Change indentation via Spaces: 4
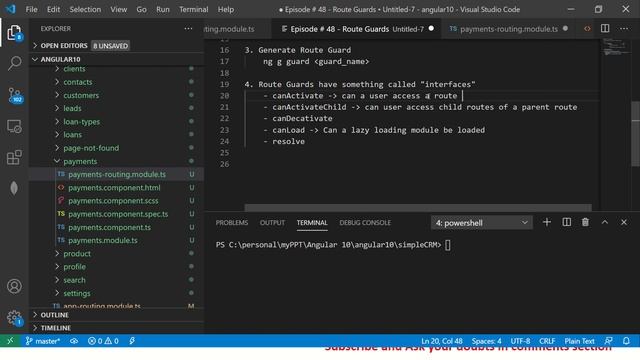Image resolution: width=640 pixels, height=360 pixels. 487,341
